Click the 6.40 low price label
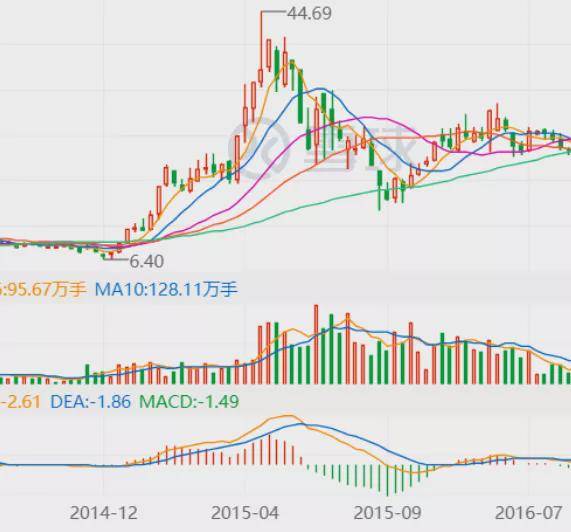Viewport: 571px width, 532px height. (147, 261)
